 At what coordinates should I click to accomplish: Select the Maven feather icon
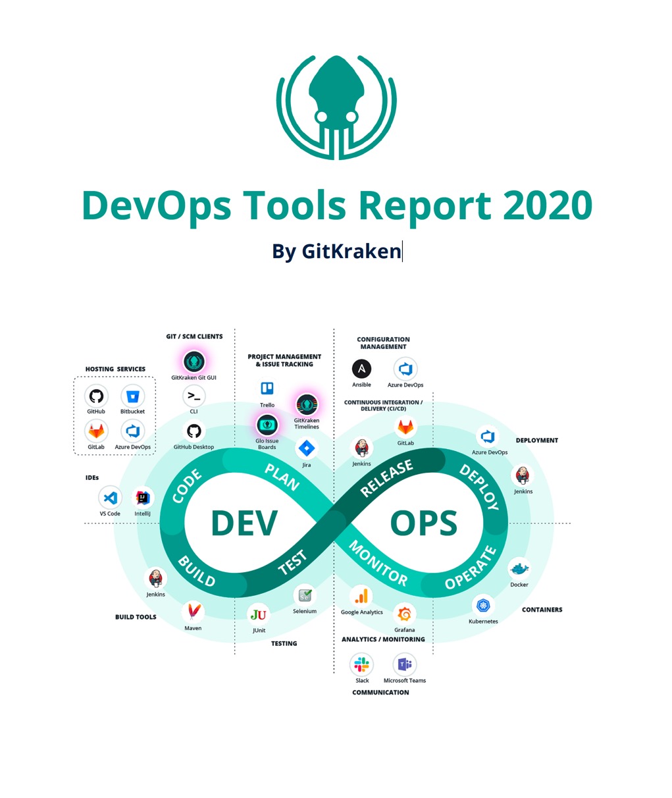[193, 612]
